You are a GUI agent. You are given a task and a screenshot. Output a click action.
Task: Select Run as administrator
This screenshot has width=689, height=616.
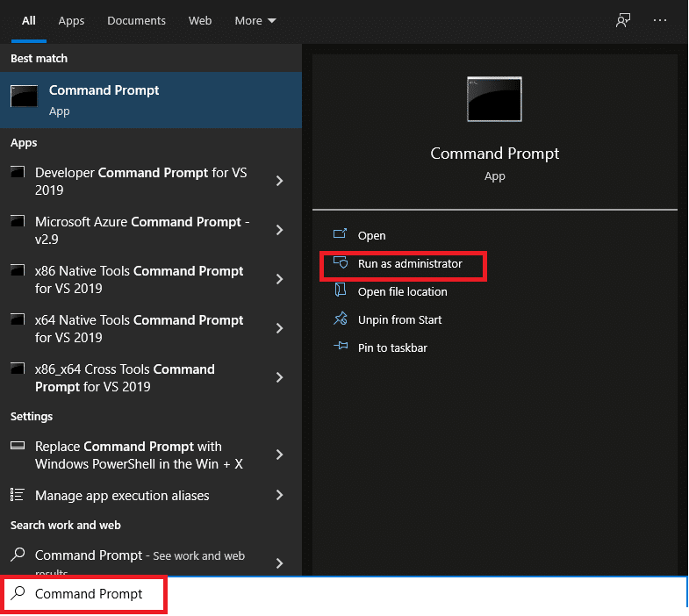(409, 263)
